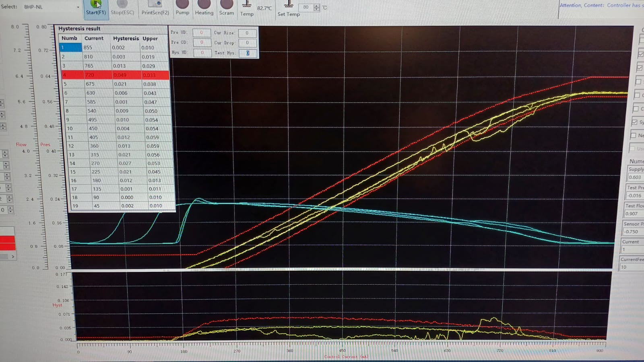The image size is (644, 362).
Task: Click the Current cell showing 270
Action: click(x=104, y=163)
